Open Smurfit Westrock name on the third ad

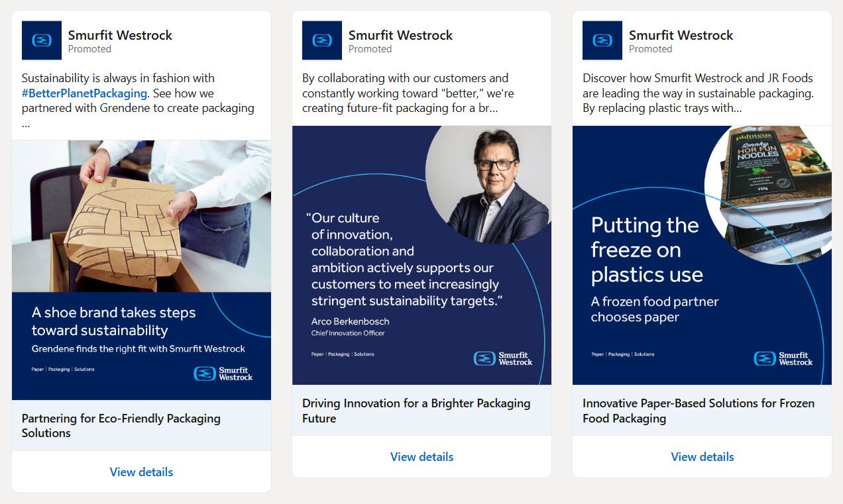coord(681,35)
